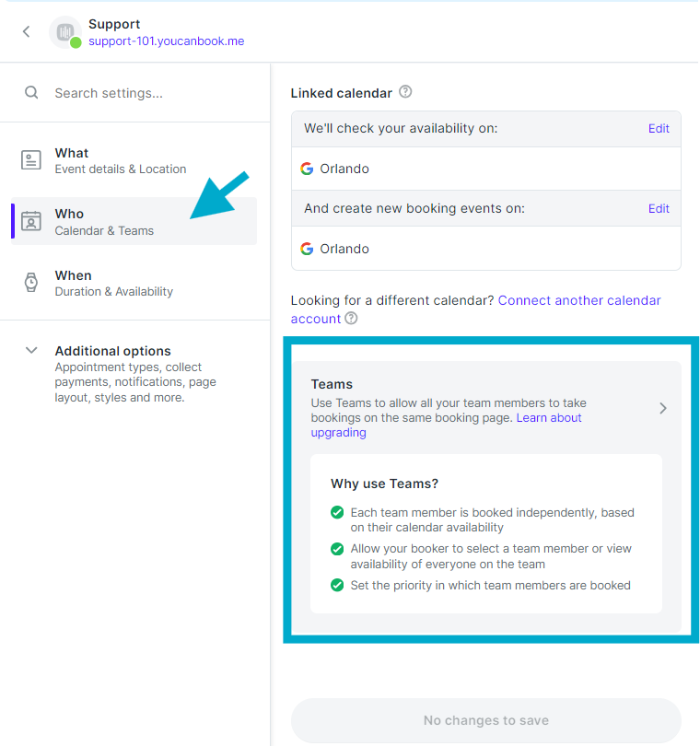
Task: Edit the availability check calendar
Action: [659, 128]
